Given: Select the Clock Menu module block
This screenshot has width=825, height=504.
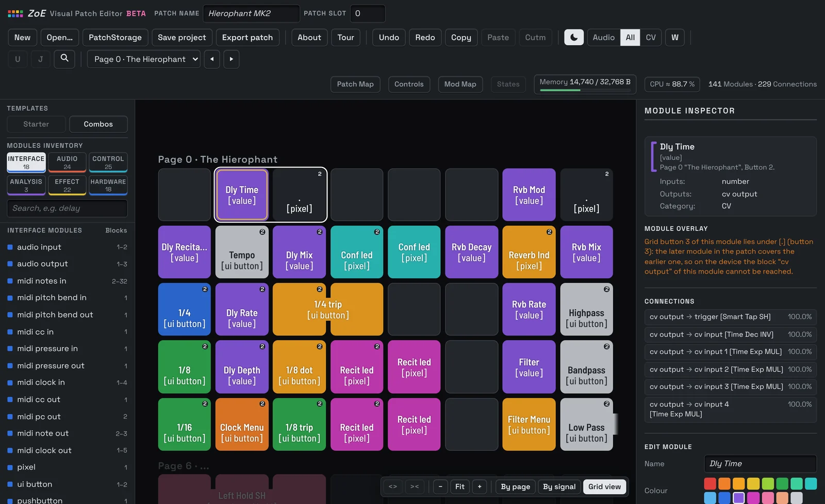Looking at the screenshot, I should click(x=242, y=424).
